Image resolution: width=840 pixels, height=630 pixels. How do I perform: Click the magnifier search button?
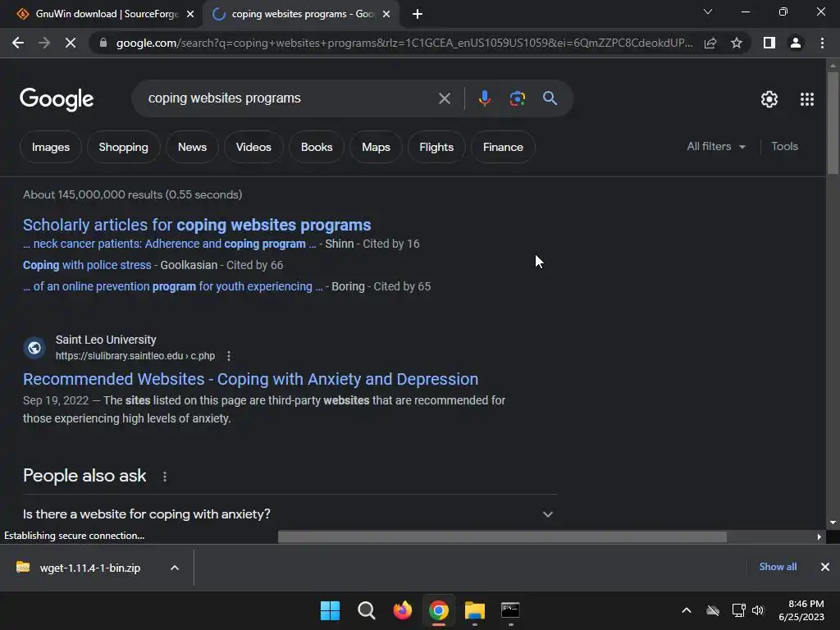(x=550, y=98)
